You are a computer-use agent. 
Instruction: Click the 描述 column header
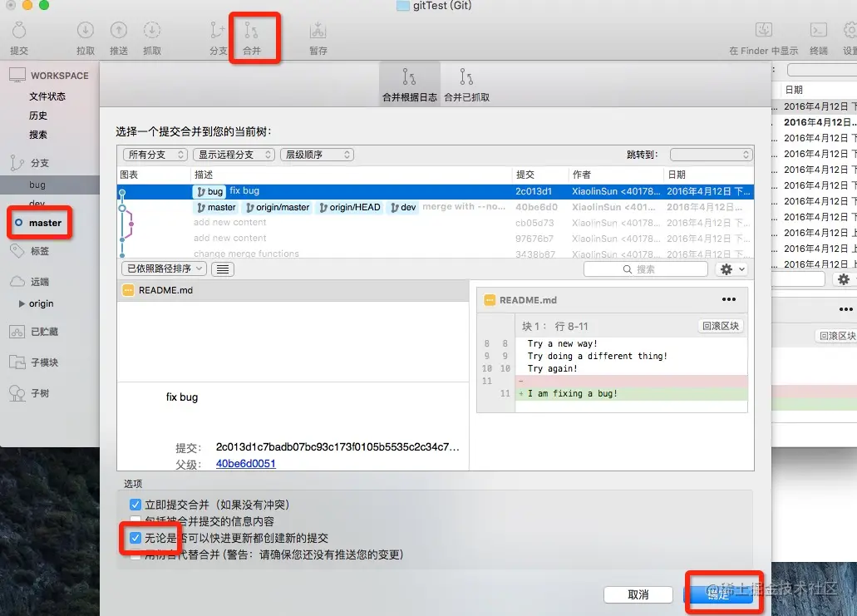click(352, 175)
